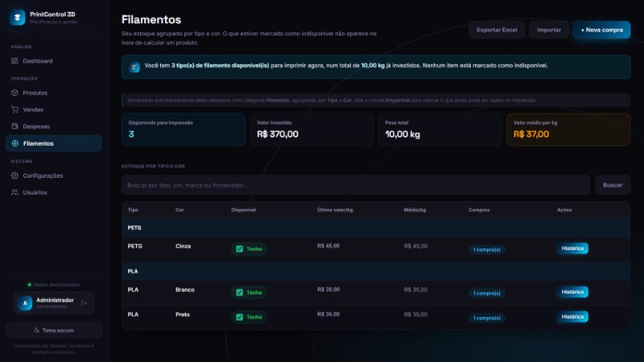Click the Filamentos sidebar icon

14,143
